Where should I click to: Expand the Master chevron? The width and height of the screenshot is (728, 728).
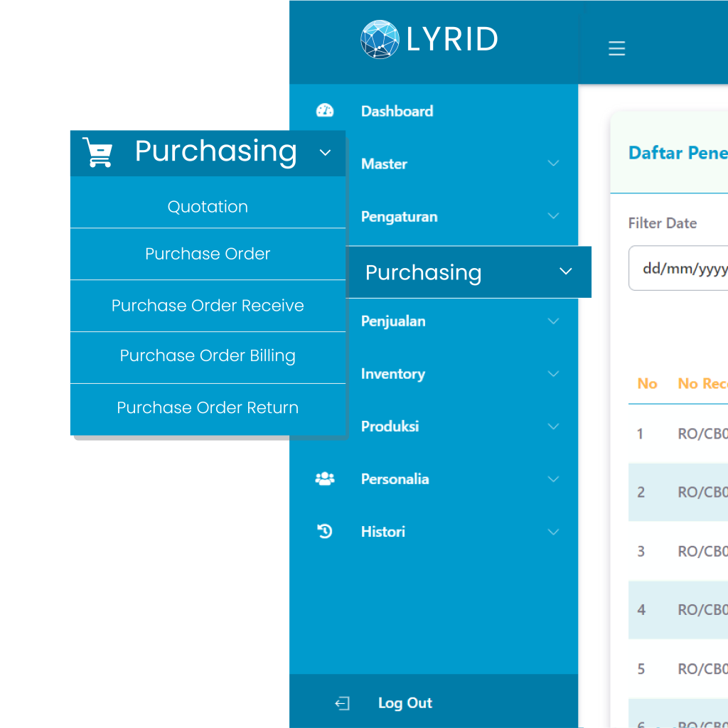[x=553, y=163]
